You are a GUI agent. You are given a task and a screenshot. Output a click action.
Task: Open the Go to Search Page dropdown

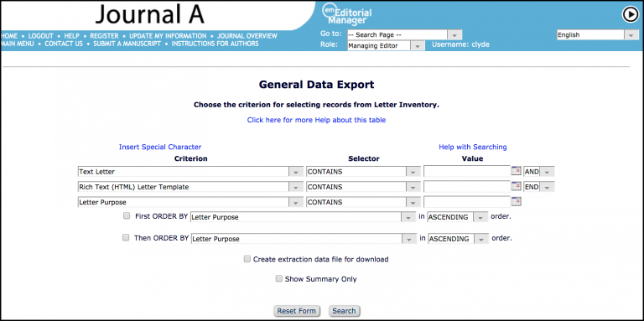coord(404,35)
